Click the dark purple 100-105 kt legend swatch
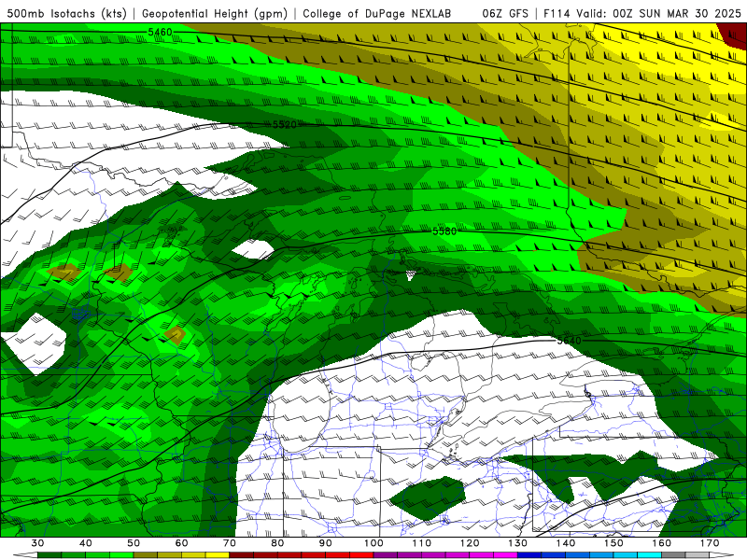This screenshot has width=747, height=560. point(386,555)
